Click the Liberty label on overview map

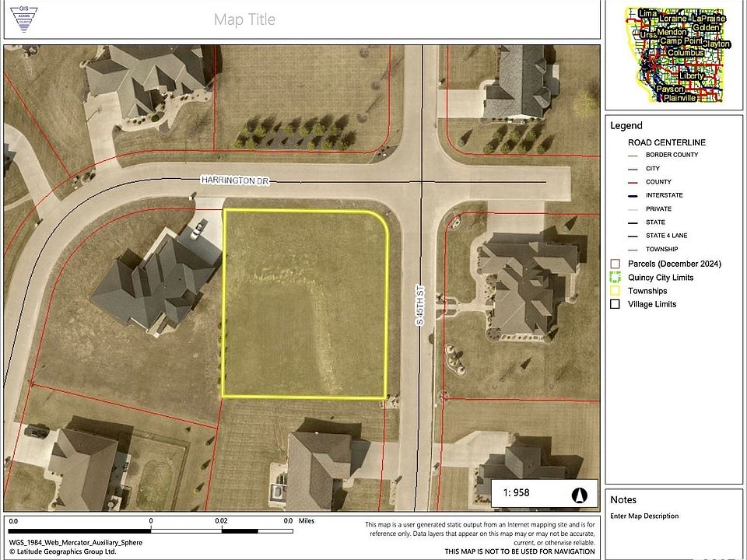[691, 75]
